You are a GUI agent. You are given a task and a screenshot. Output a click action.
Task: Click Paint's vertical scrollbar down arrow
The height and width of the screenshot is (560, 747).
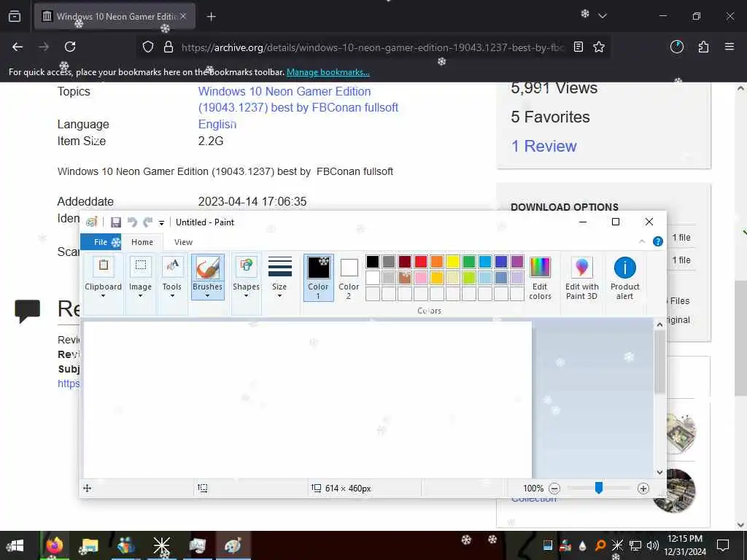[659, 472]
